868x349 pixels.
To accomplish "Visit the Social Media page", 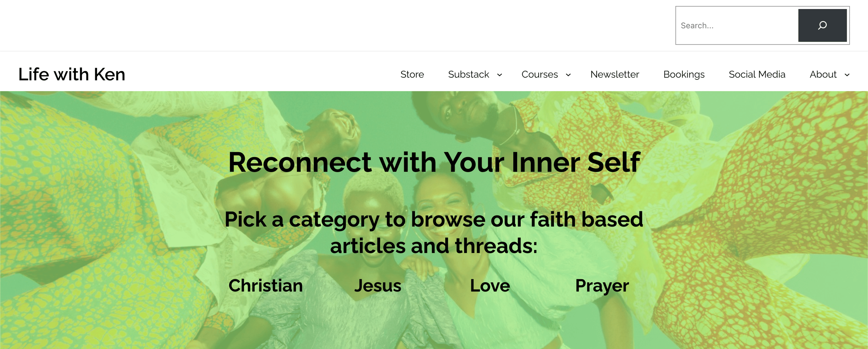I will [x=757, y=74].
